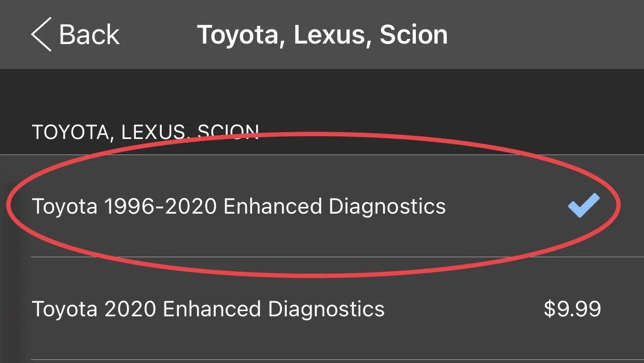Select Toyota 2020 Enhanced Diagnostics row

tap(208, 309)
